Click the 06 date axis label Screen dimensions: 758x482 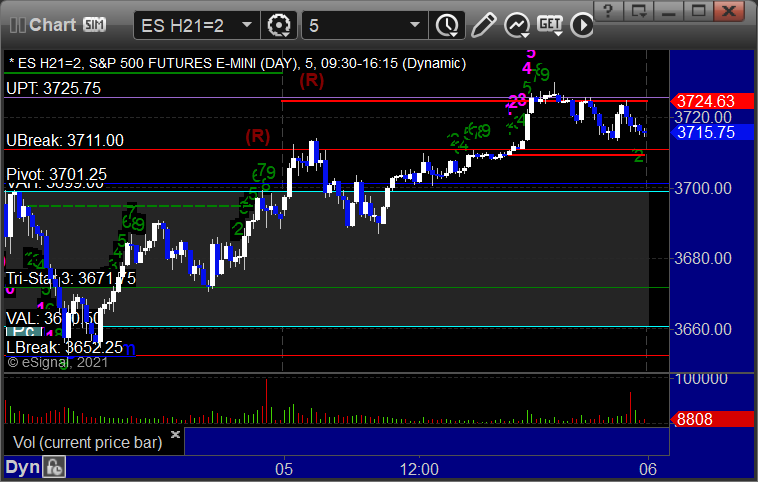(648, 469)
